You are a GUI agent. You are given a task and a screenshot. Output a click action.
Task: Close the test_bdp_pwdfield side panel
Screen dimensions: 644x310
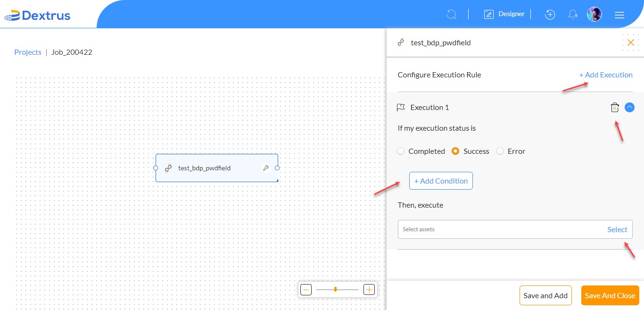631,42
